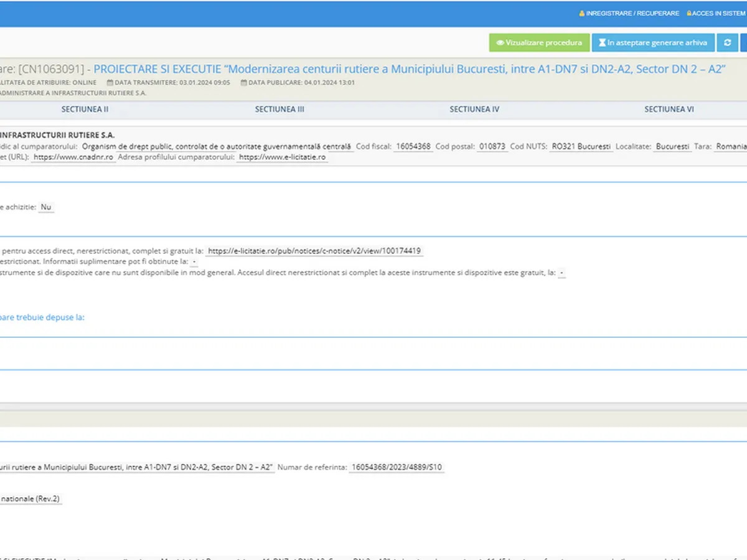The width and height of the screenshot is (747, 560).
Task: Open the SECTIUNEA II tab
Action: tap(85, 110)
